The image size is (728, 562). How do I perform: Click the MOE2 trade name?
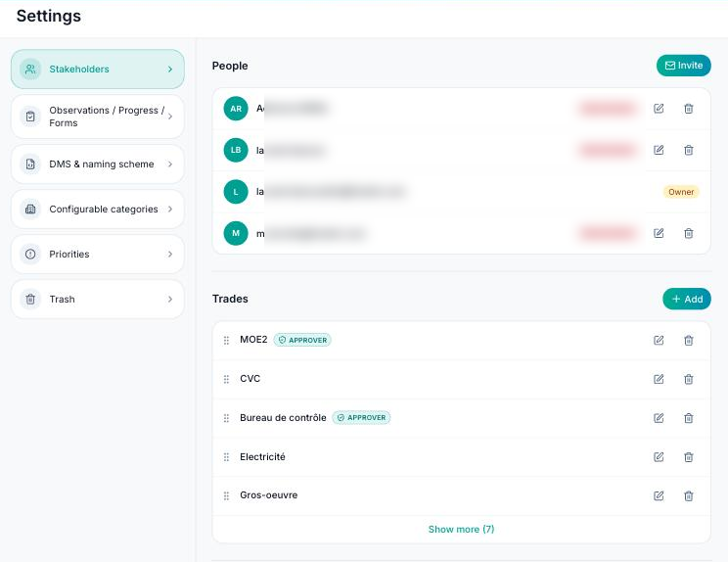[x=253, y=340]
